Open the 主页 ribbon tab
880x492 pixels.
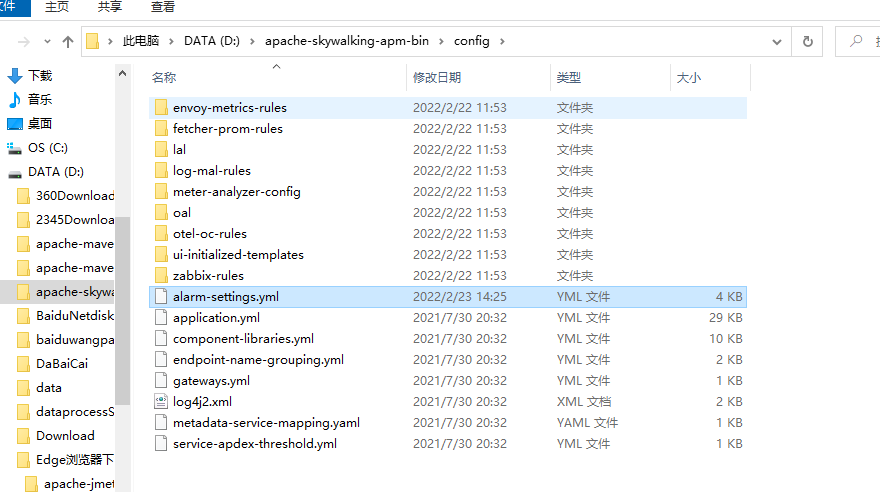57,7
